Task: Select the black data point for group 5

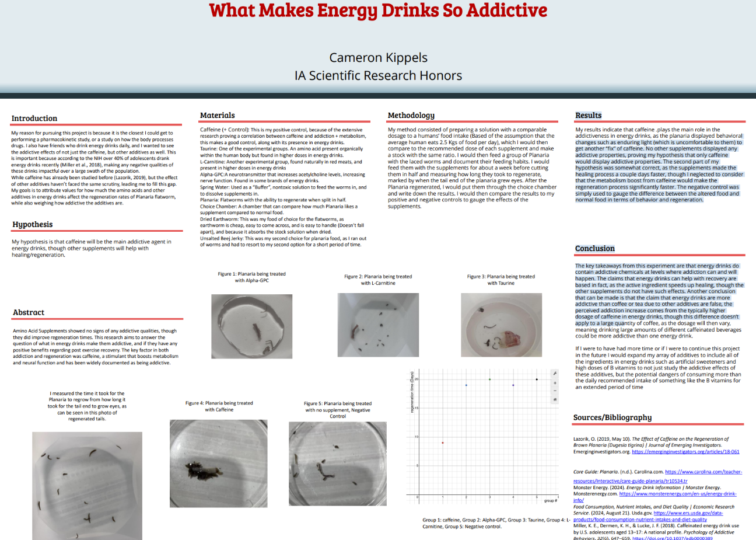Action: [537, 379]
